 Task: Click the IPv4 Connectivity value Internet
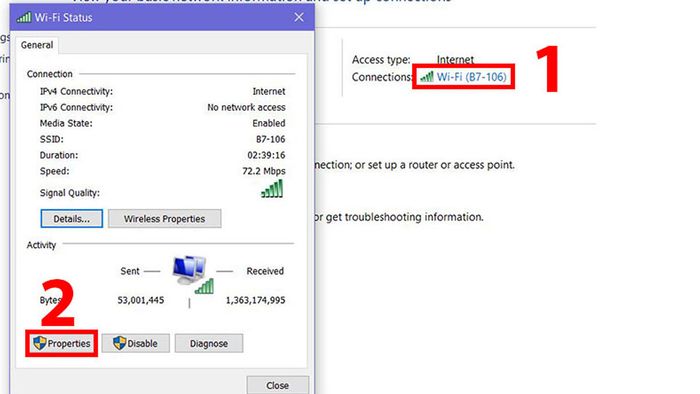click(x=269, y=91)
